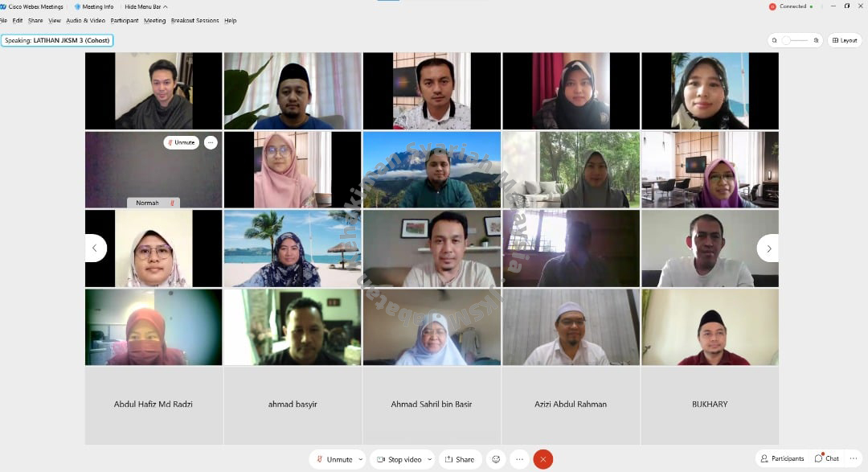Go to the previous page of videos
This screenshot has width=868, height=472.
pos(95,248)
